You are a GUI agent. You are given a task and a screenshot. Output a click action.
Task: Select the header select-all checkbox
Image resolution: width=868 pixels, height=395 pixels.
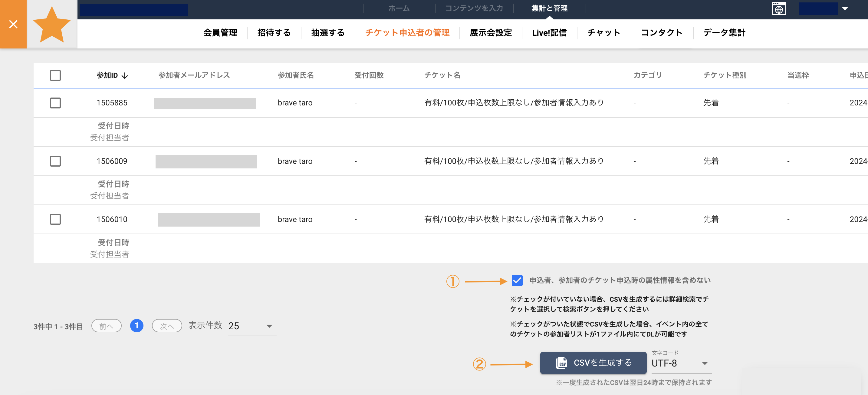55,75
